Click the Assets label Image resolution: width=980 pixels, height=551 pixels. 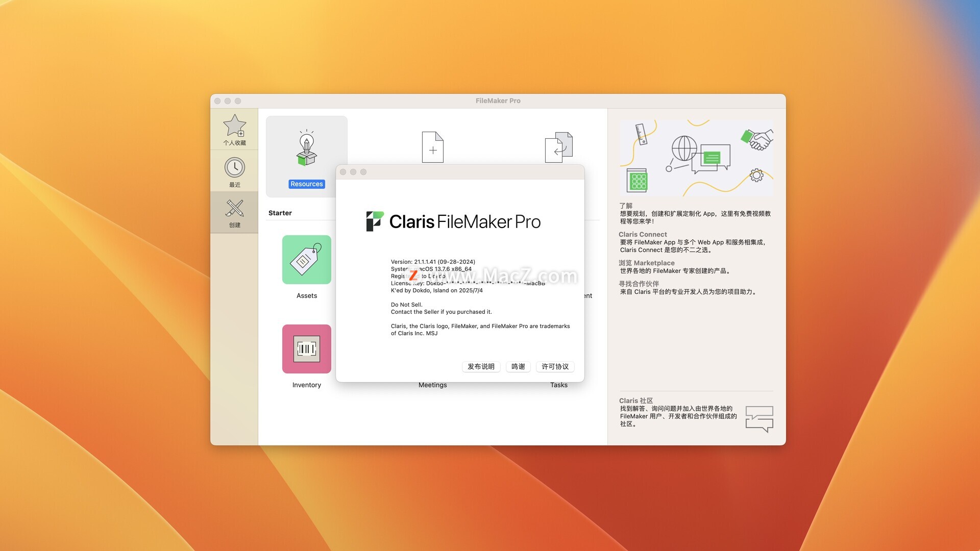coord(307,296)
